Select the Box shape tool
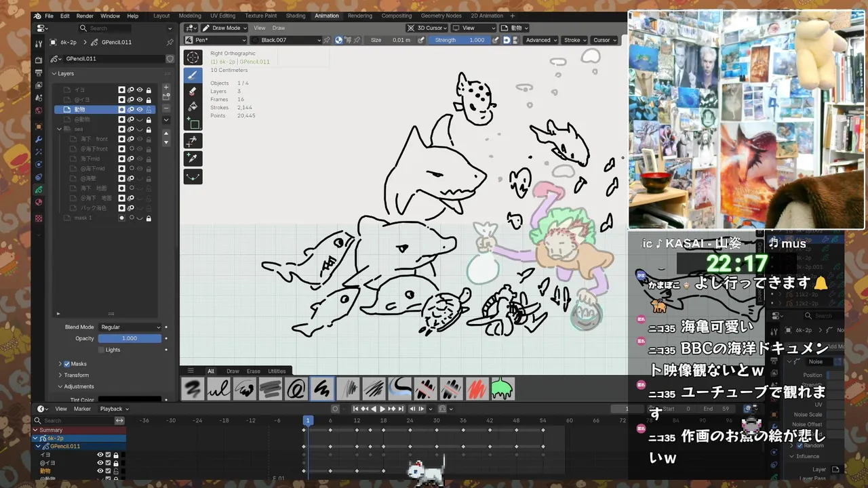Viewport: 868px width, 488px height. pyautogui.click(x=193, y=123)
